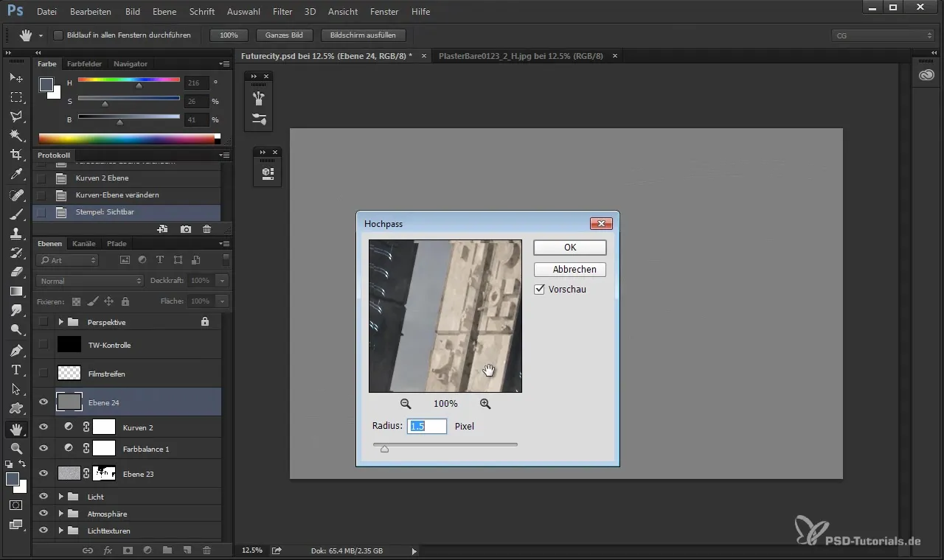The image size is (944, 560).
Task: Hide the Kurven 2 layer
Action: pyautogui.click(x=44, y=427)
